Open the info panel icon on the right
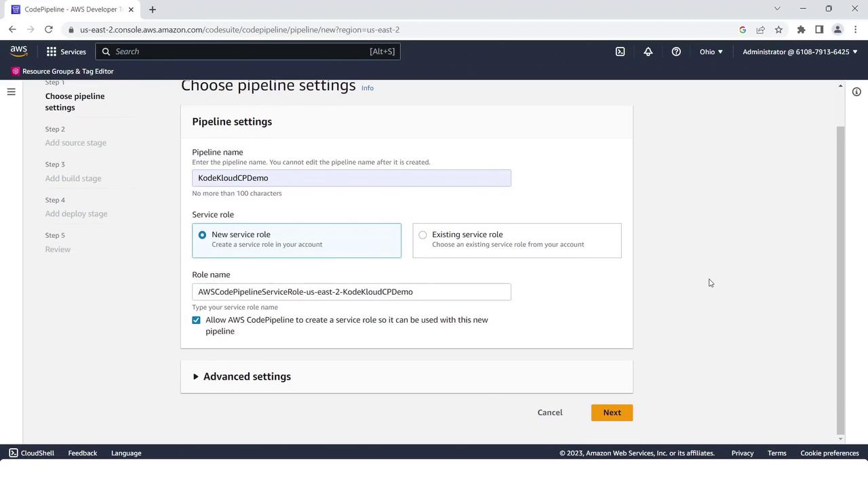Screen dimensions: 868x488 (x=856, y=91)
